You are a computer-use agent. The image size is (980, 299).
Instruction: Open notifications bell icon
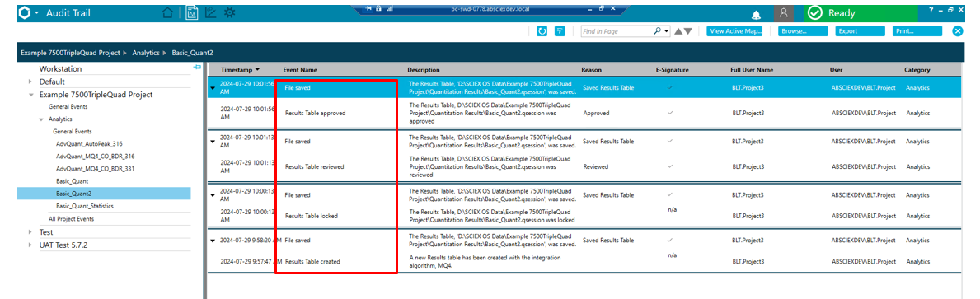click(x=757, y=14)
